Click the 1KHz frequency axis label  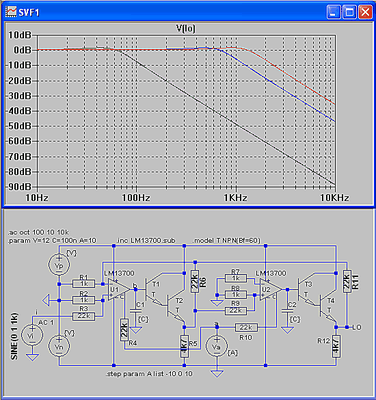(x=235, y=198)
